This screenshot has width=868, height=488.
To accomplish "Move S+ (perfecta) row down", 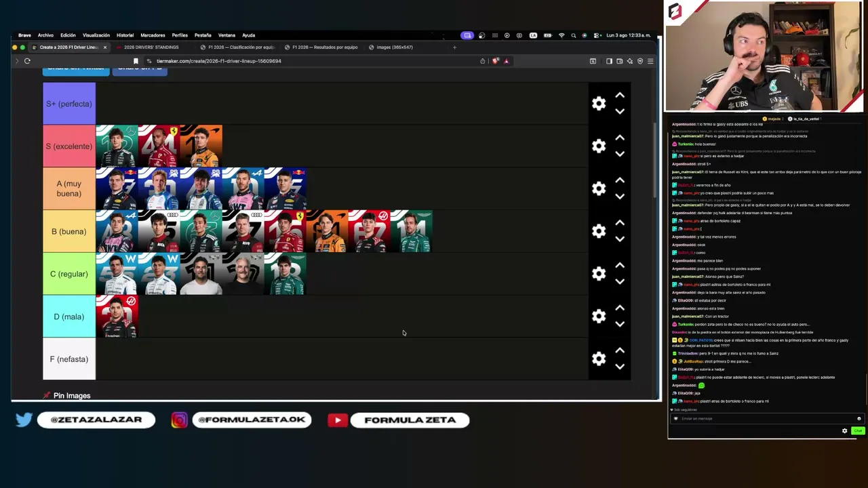I will tap(620, 112).
